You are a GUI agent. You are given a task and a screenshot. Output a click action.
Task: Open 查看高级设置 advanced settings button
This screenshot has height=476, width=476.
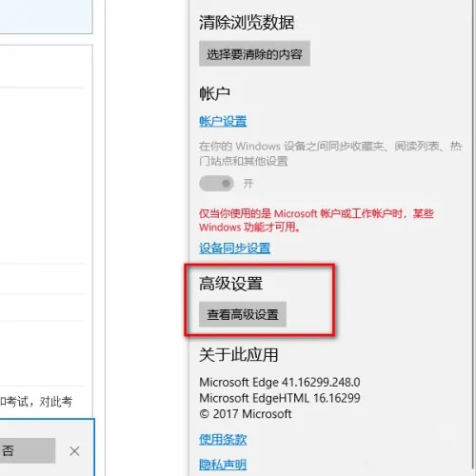[x=243, y=314]
